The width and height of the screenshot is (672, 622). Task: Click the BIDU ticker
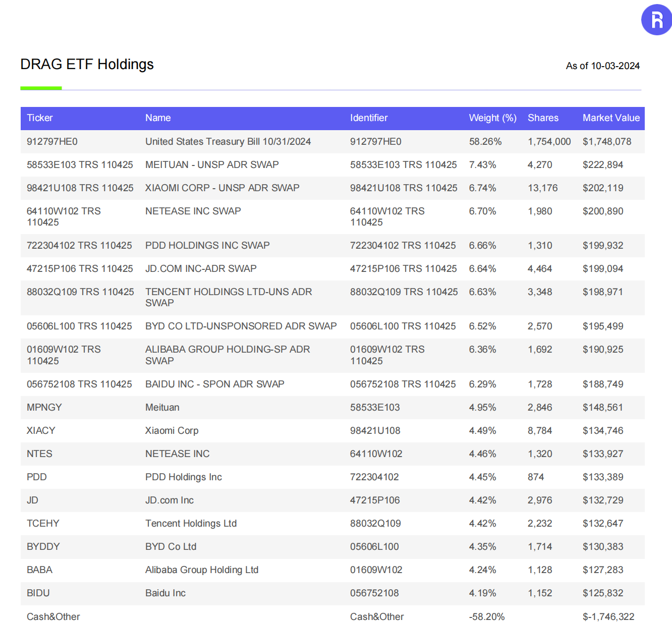[38, 593]
